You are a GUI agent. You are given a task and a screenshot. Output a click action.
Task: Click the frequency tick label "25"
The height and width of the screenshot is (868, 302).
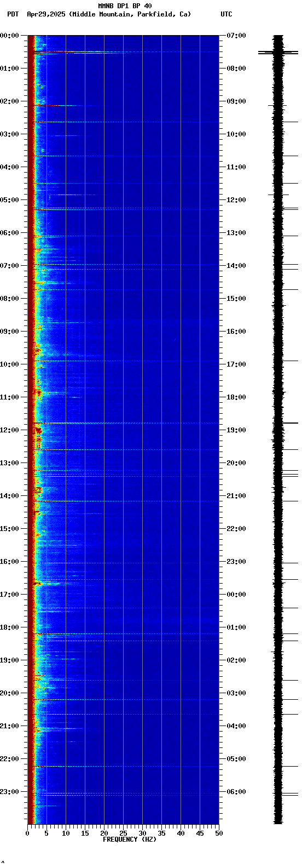[123, 833]
